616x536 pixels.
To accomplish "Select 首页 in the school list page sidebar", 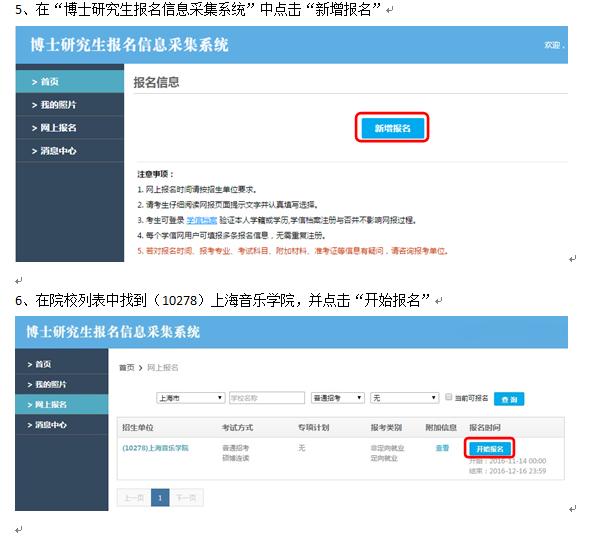I will tap(61, 364).
